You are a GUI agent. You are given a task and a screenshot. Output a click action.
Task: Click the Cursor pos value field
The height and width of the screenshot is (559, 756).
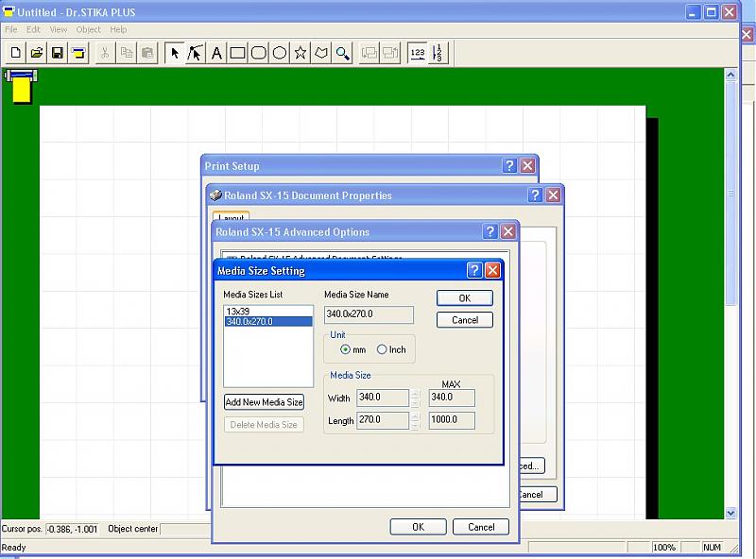tap(73, 529)
